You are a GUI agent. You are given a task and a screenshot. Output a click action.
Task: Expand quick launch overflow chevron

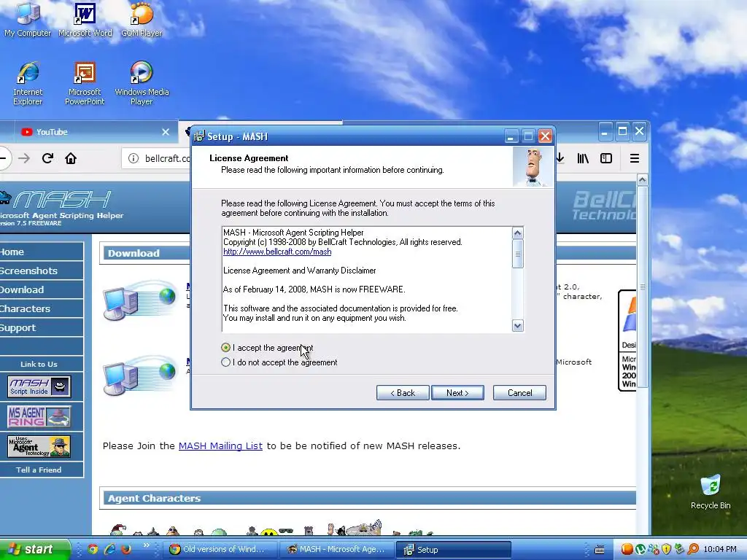(x=146, y=545)
